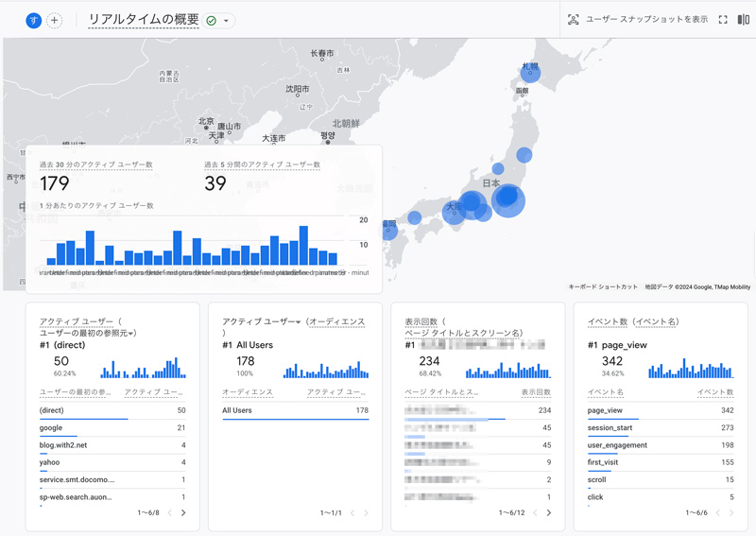Click the ページ タイトルとス... column header
This screenshot has width=756, height=536.
[x=441, y=392]
